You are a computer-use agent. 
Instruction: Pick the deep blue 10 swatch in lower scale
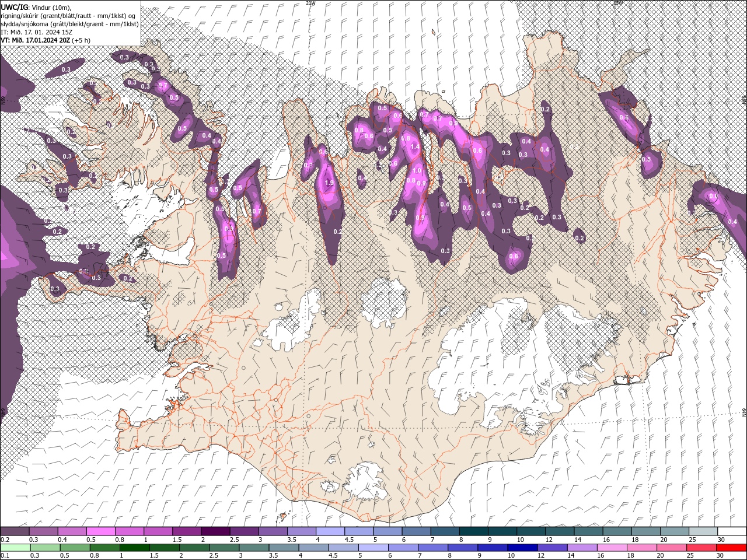pyautogui.click(x=522, y=548)
